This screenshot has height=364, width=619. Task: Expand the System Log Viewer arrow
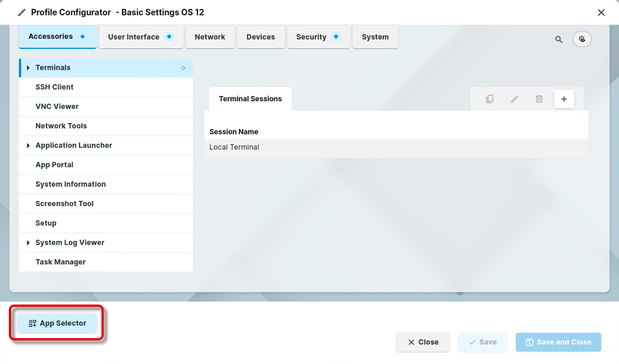[x=28, y=243]
